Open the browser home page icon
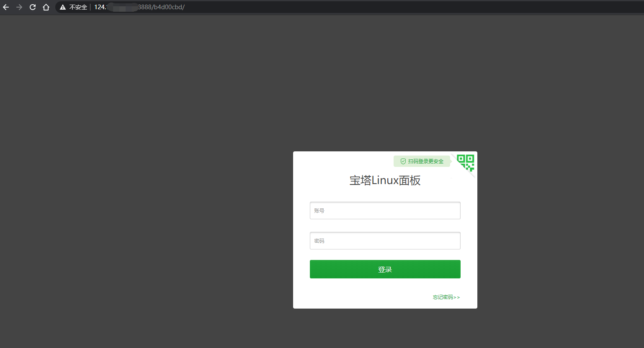This screenshot has height=348, width=644. (x=46, y=7)
